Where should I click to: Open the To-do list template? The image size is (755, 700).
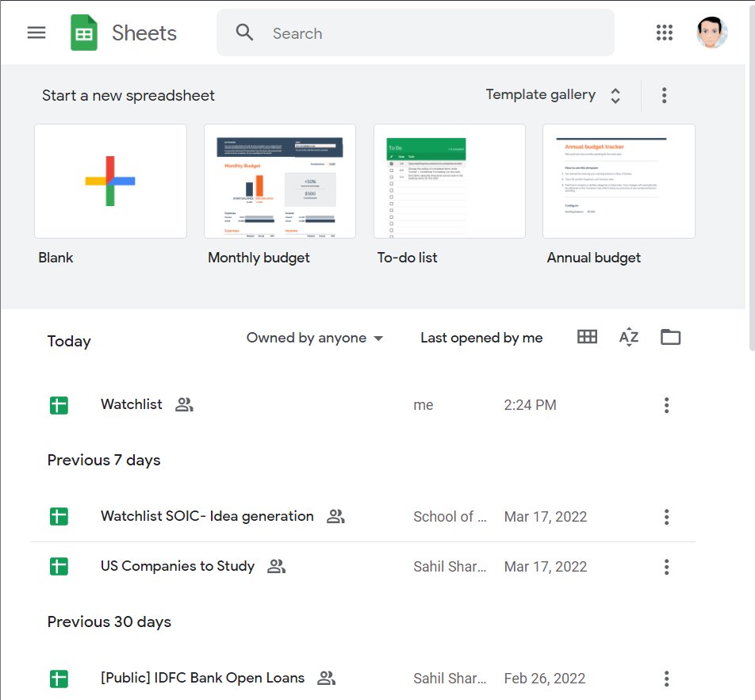click(449, 181)
